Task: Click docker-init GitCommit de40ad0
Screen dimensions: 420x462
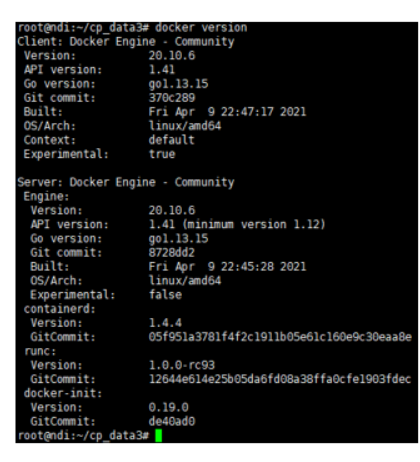Action: point(172,421)
